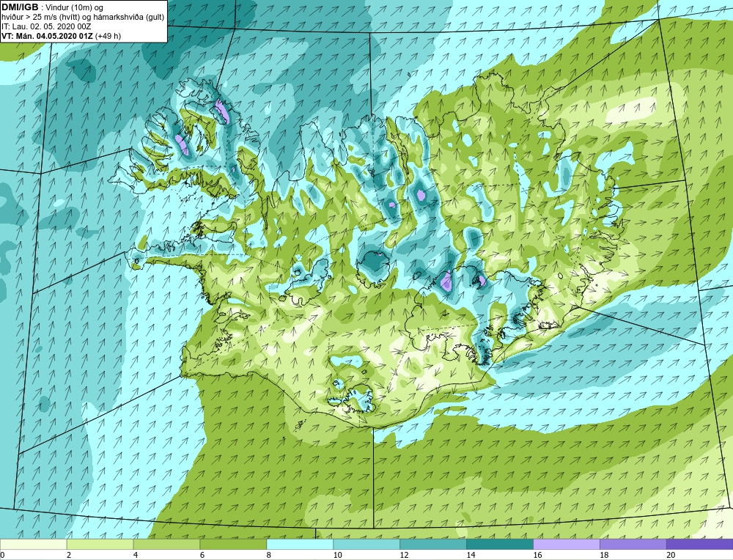This screenshot has height=560, width=733.
Task: Click the legend value label 20
Action: 671,555
